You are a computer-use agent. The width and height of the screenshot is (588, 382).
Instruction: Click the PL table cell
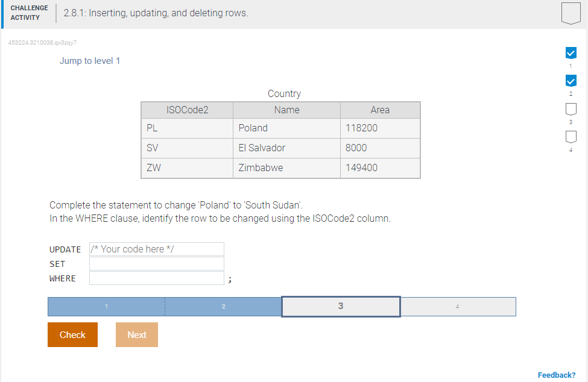187,128
